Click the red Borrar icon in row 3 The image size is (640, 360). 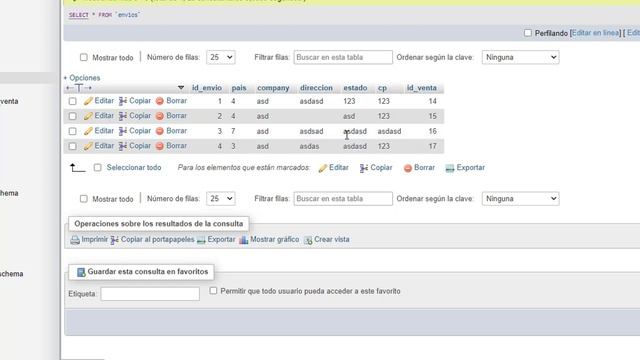point(160,131)
